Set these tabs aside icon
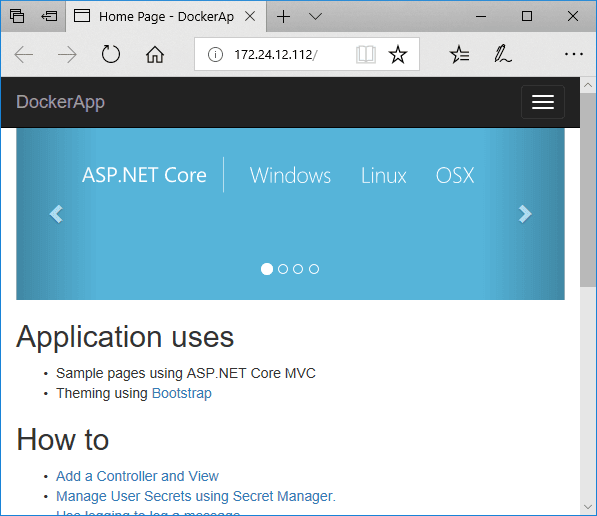Screen dimensions: 597x516 click(x=49, y=16)
